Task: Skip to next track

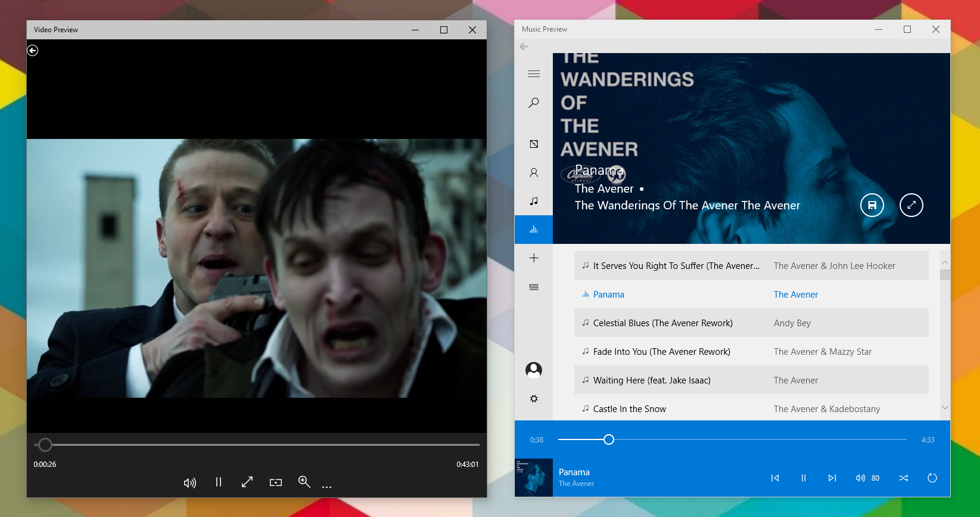Action: pos(832,478)
